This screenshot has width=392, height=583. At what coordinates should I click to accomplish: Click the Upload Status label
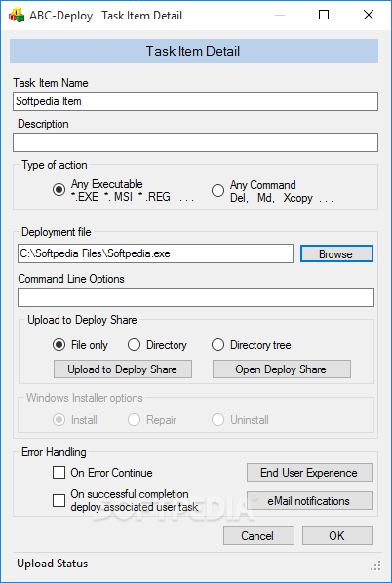coord(53,564)
